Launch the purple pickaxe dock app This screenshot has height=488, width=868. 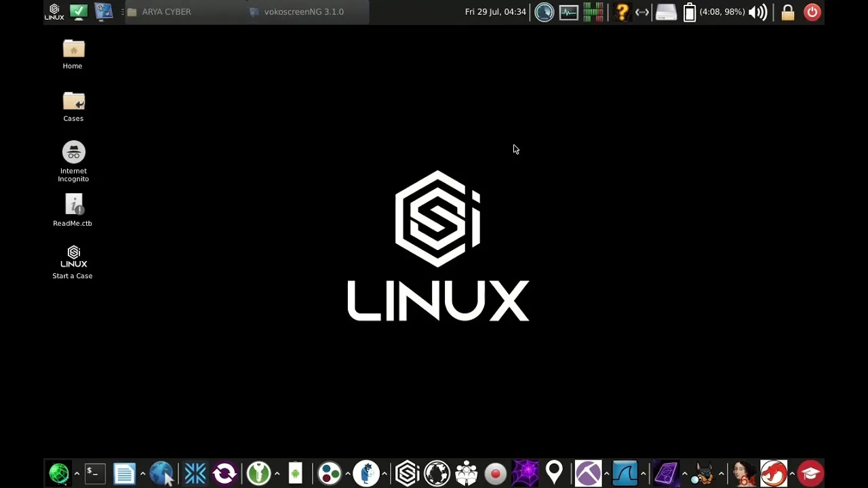pos(588,473)
